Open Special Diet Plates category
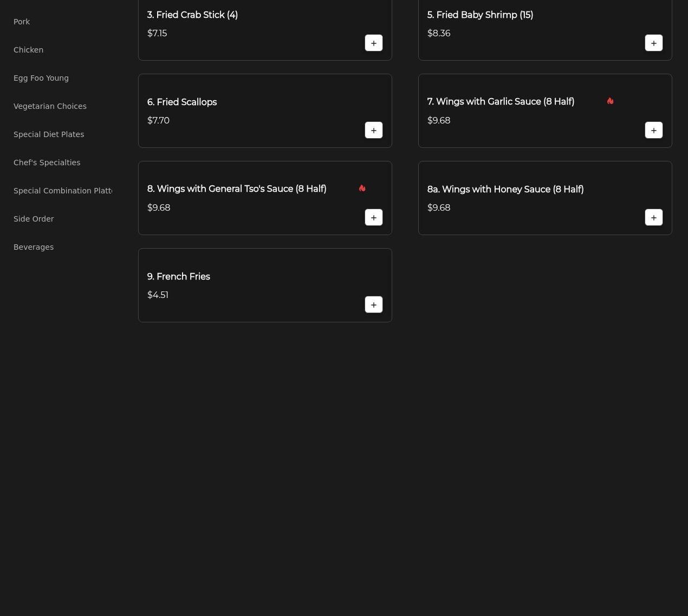The image size is (688, 616). coord(49,134)
